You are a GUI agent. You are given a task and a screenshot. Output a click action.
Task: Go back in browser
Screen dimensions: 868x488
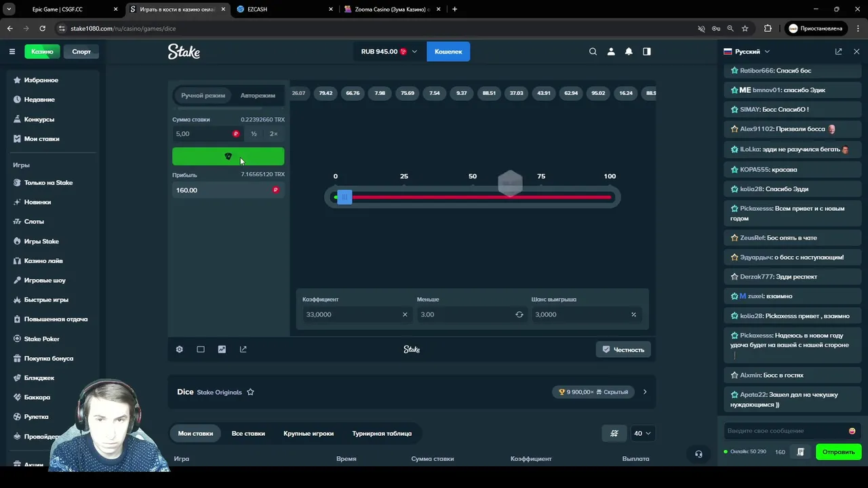tap(9, 28)
